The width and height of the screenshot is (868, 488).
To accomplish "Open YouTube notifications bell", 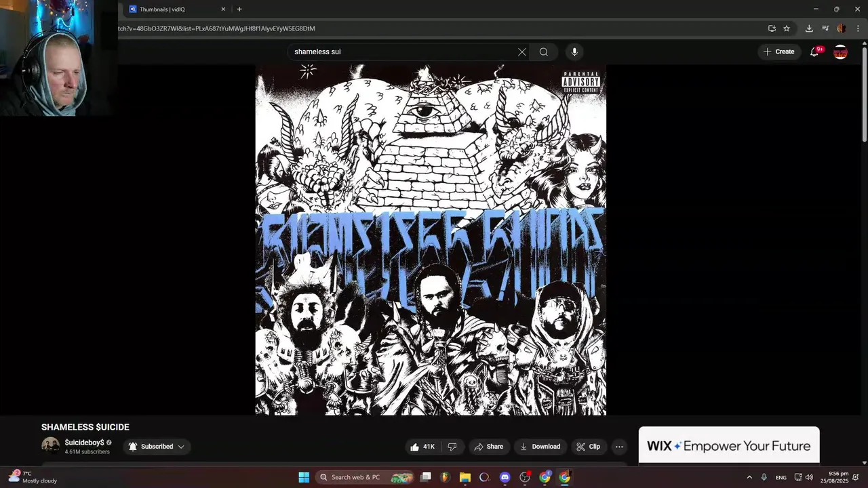I will pyautogui.click(x=815, y=52).
